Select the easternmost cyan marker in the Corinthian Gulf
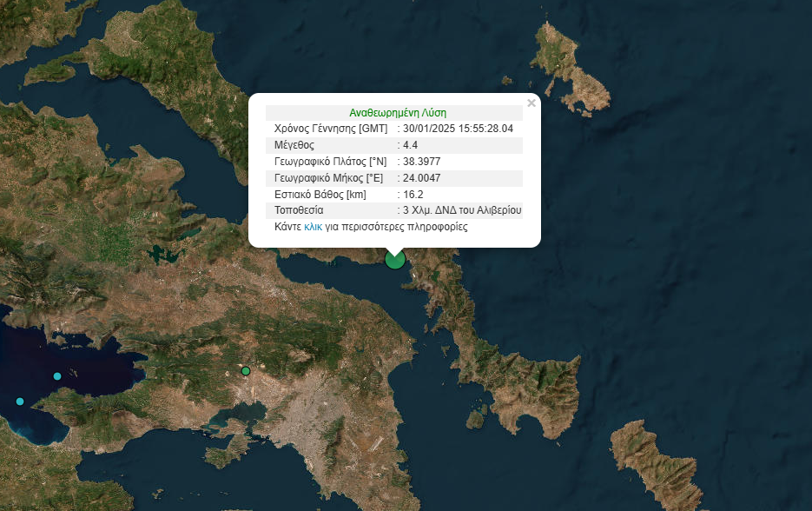The image size is (812, 511). [x=57, y=376]
